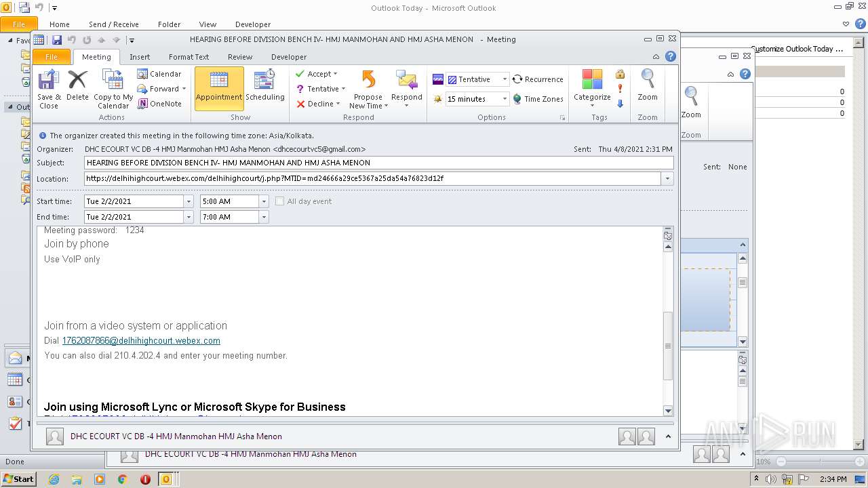The width and height of the screenshot is (868, 488).
Task: Expand the 5:00 AM start time dropdown
Action: (264, 201)
